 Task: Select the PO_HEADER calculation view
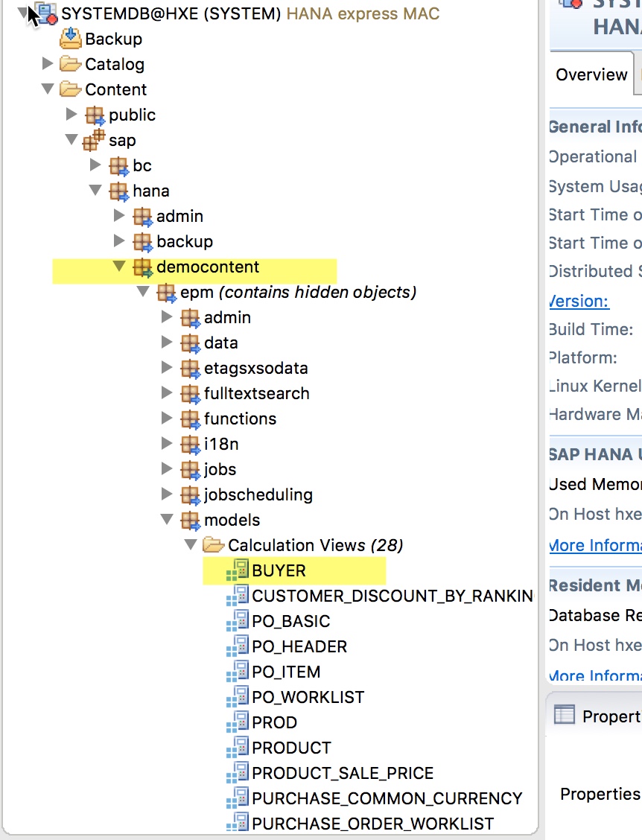(x=299, y=646)
